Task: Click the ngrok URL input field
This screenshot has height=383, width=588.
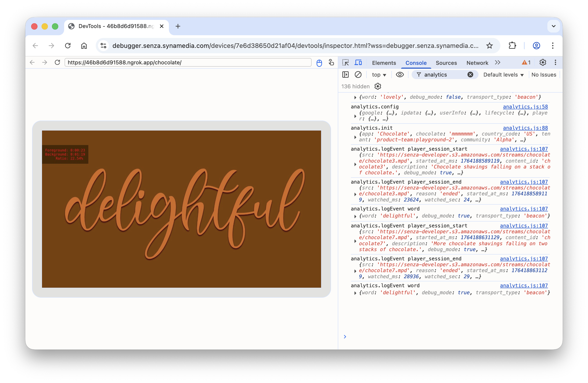Action: (x=188, y=63)
